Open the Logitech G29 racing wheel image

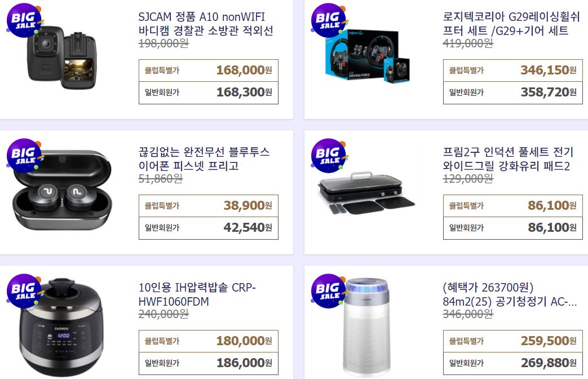pyautogui.click(x=367, y=56)
